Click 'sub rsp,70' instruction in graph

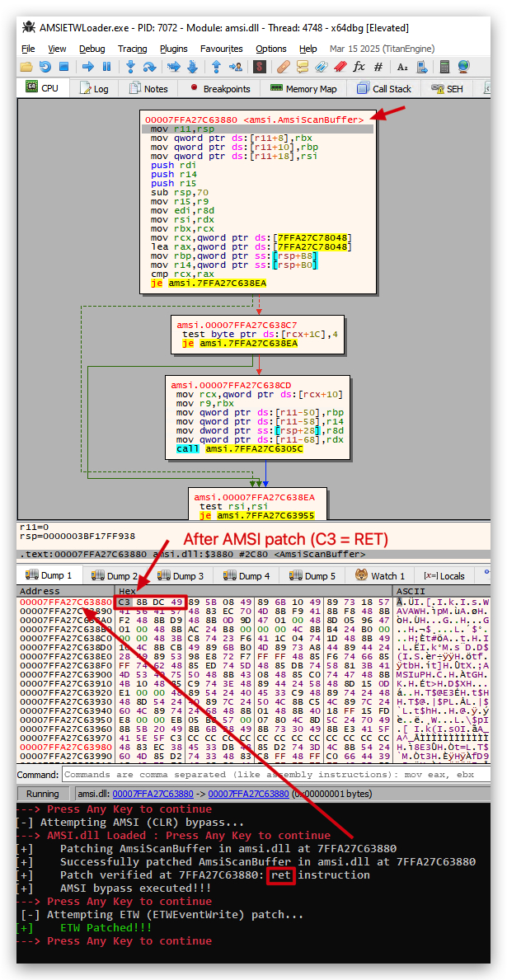point(181,193)
